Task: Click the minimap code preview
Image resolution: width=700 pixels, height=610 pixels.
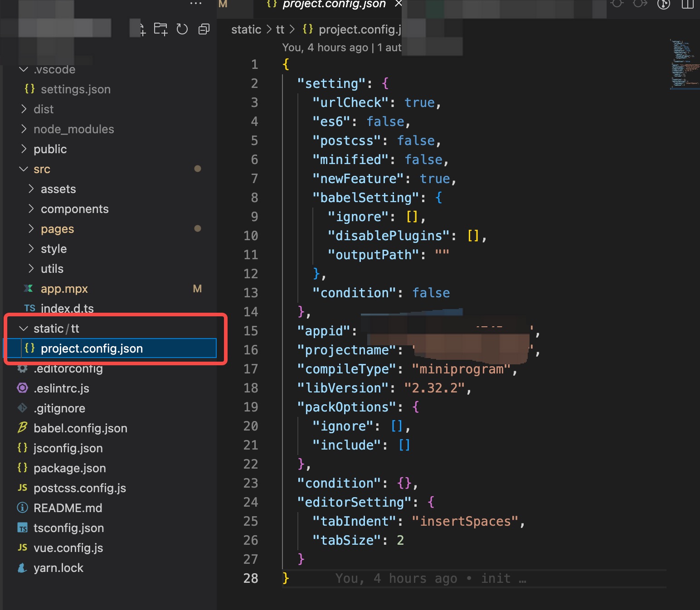Action: pos(685,64)
